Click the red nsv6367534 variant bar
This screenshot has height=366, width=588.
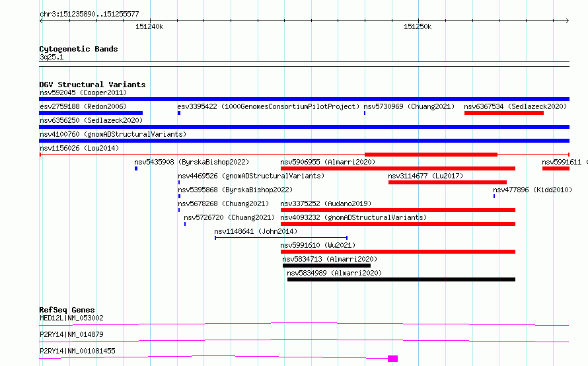504,113
